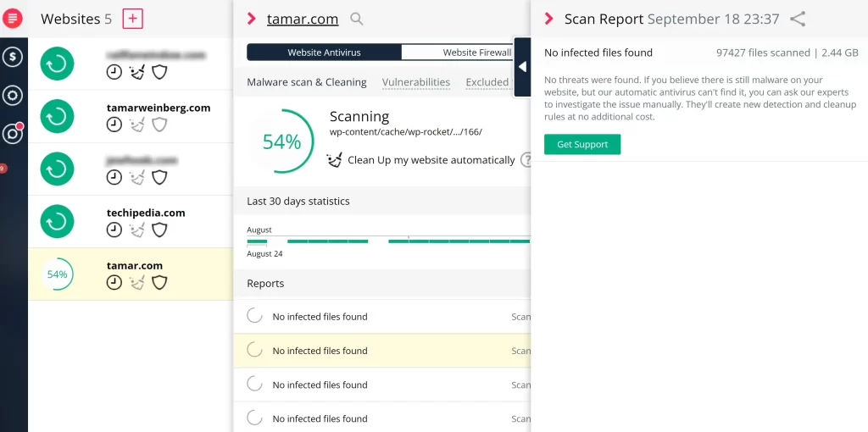Click the help question mark next to Clean Up

[526, 160]
